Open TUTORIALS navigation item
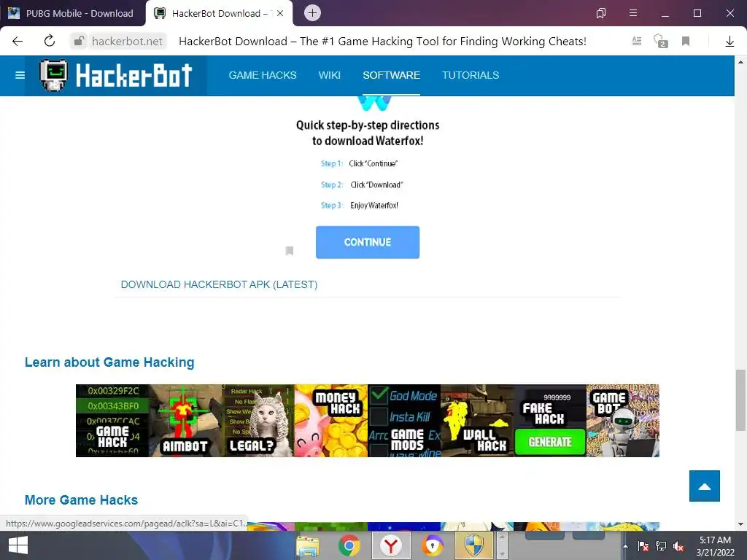 click(471, 75)
